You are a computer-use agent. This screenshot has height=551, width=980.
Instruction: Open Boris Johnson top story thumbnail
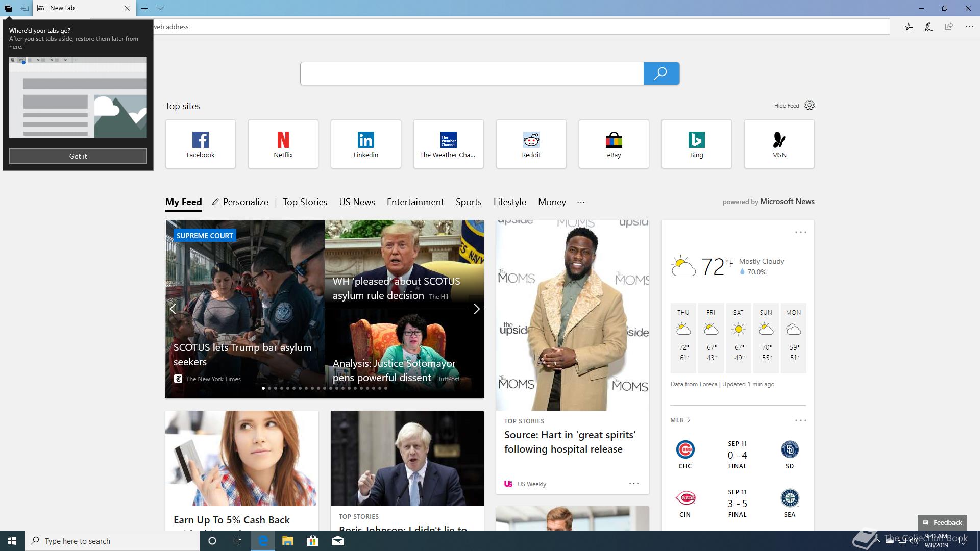pos(407,459)
